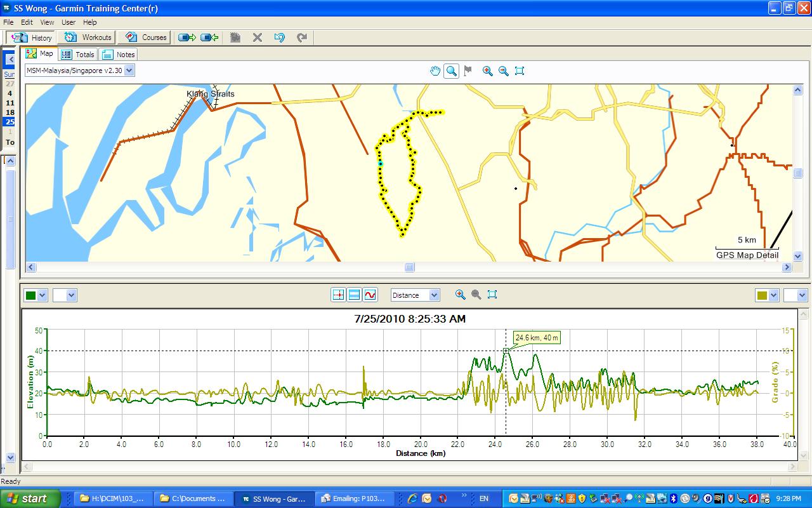The width and height of the screenshot is (812, 508).
Task: Click the Delete X toolbar icon
Action: (258, 37)
